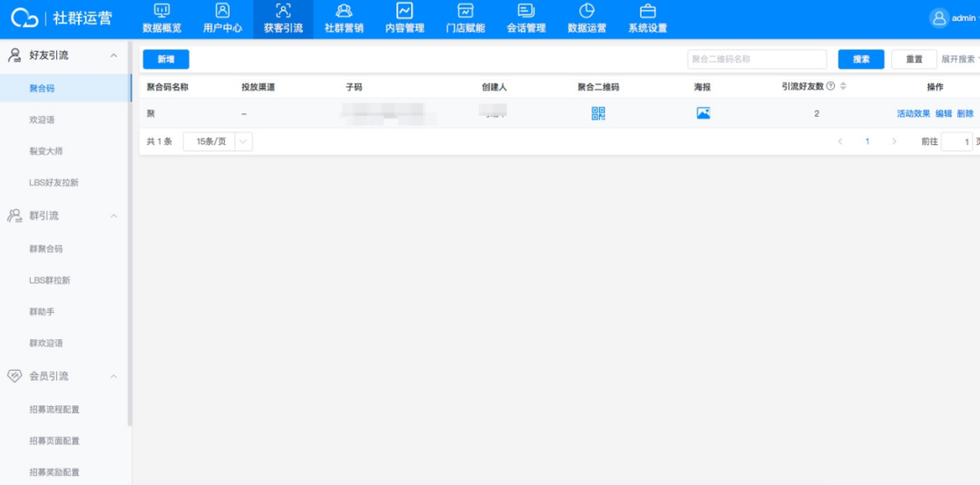Click the 投放渠道 column header
Viewport: 980px width, 485px height.
[258, 87]
